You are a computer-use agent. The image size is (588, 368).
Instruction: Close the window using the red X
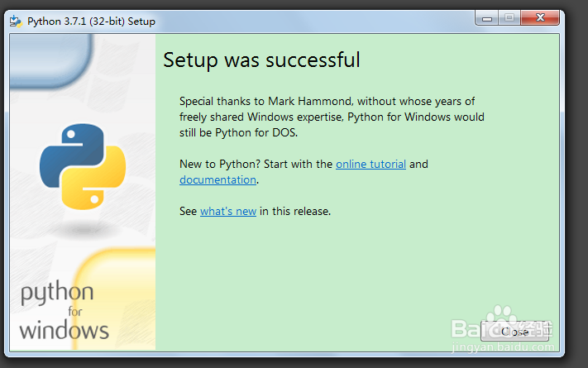pyautogui.click(x=540, y=17)
